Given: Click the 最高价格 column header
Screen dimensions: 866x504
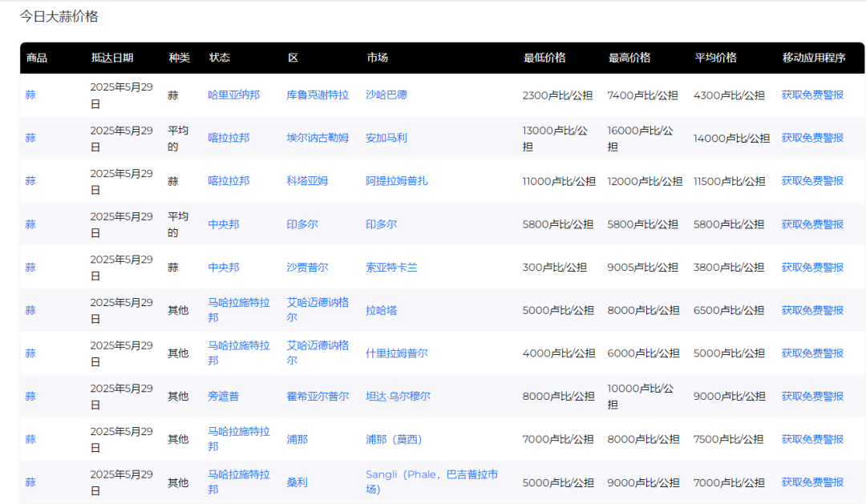Looking at the screenshot, I should click(629, 58).
